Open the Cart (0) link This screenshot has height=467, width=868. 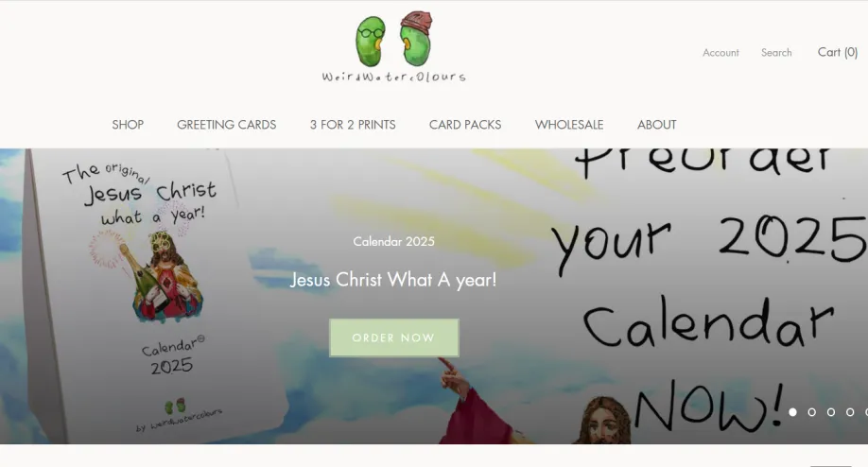click(x=838, y=52)
